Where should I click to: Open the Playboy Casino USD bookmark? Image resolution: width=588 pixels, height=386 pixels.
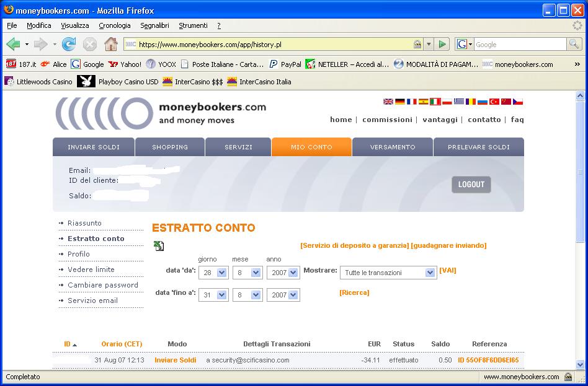pyautogui.click(x=118, y=81)
